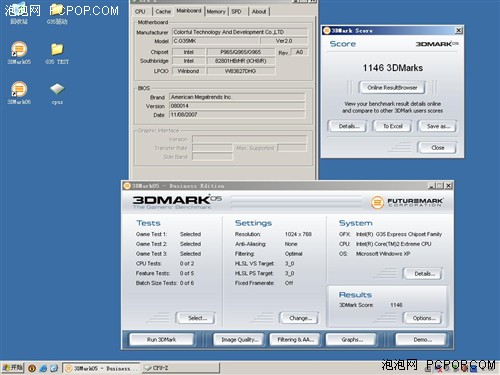Click the Run 3DMark button
This screenshot has height=375, width=500.
(161, 340)
